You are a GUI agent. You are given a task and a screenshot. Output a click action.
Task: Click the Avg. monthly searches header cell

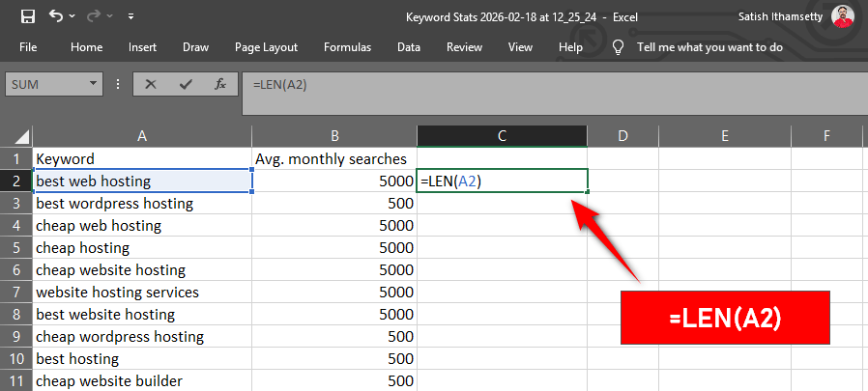[334, 159]
